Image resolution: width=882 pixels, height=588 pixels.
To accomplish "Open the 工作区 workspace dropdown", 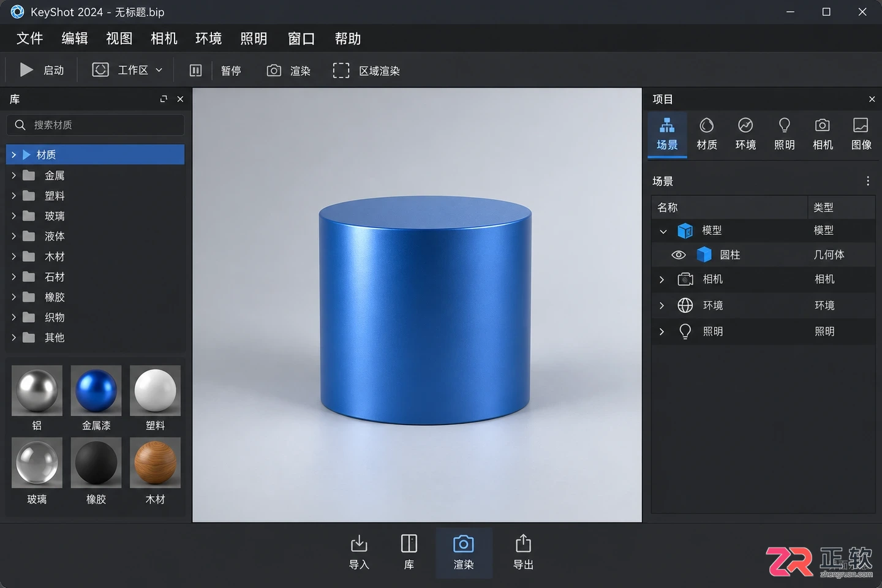I will pos(127,70).
